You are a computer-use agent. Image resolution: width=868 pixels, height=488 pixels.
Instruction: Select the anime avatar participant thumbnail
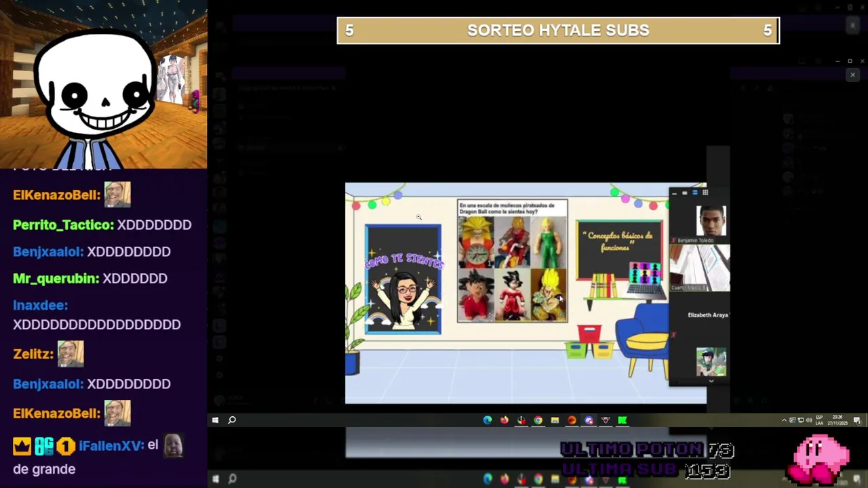(x=711, y=362)
